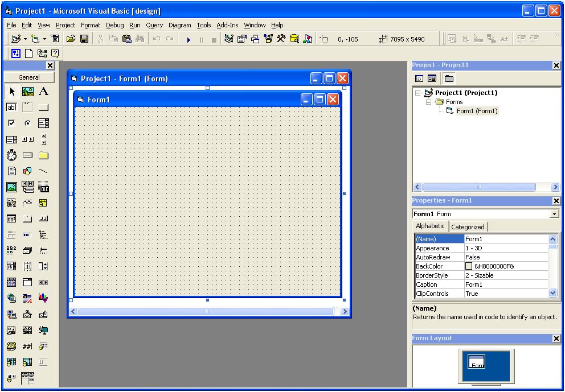
Task: Click the form designer window's scroll-left arrow
Action: pos(73,311)
